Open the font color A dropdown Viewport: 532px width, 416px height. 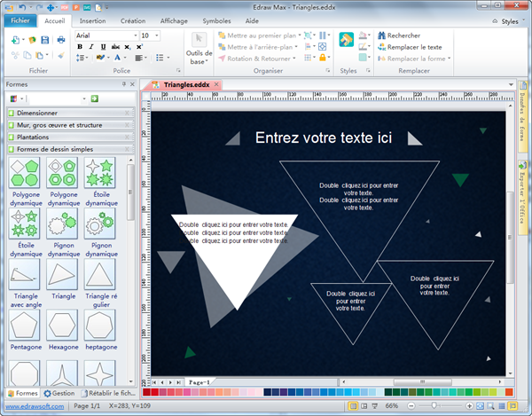click(125, 58)
